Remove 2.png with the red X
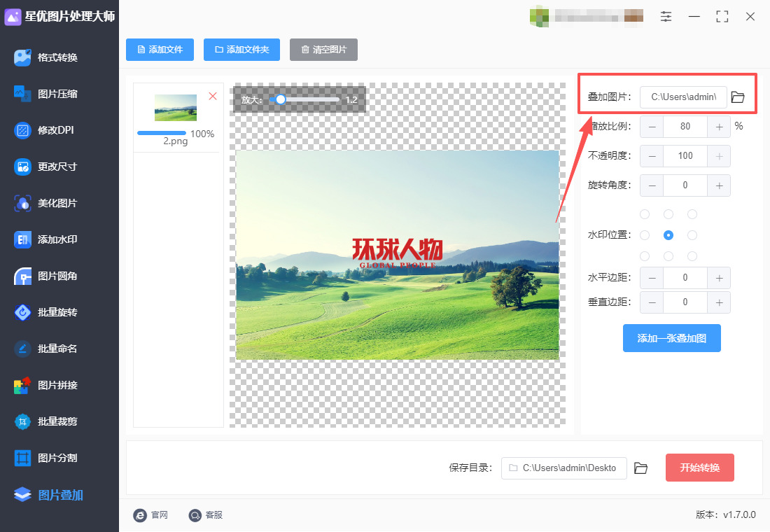 coord(213,97)
